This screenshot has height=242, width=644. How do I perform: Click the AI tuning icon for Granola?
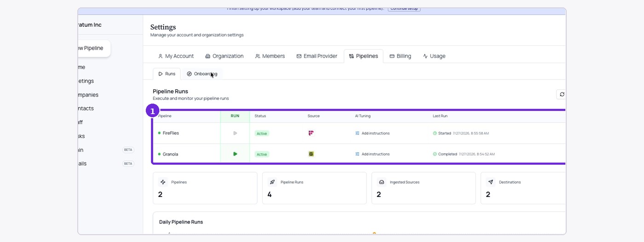click(x=357, y=154)
